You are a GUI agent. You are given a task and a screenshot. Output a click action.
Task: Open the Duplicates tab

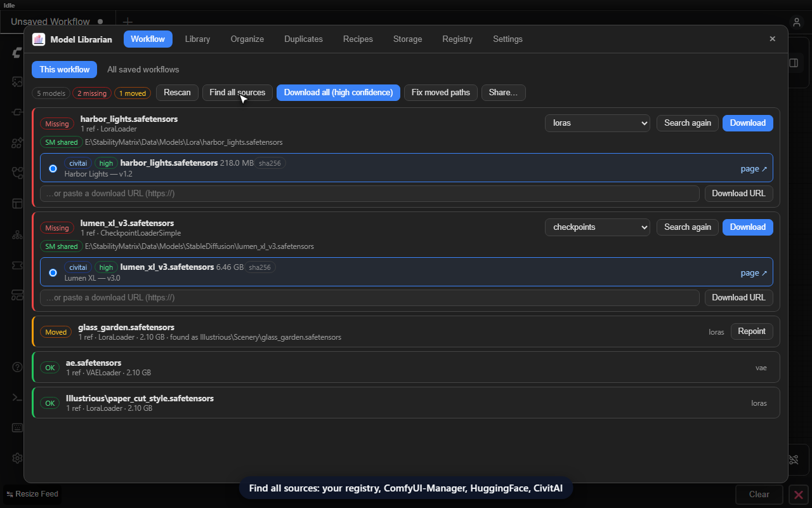pyautogui.click(x=303, y=39)
